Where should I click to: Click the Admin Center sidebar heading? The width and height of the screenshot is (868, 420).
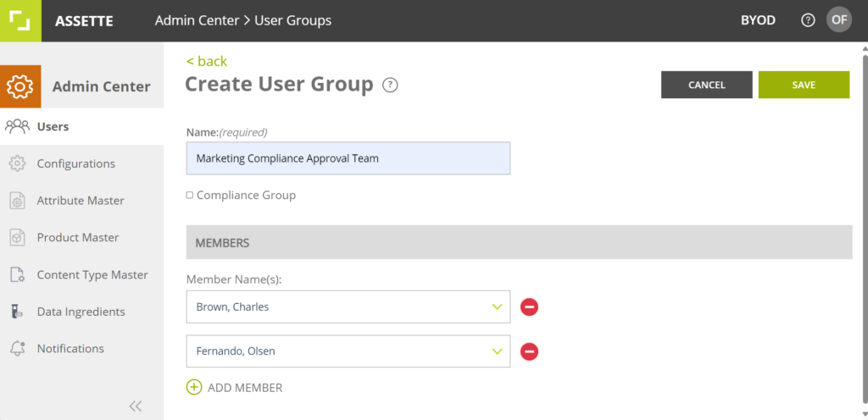click(x=102, y=86)
